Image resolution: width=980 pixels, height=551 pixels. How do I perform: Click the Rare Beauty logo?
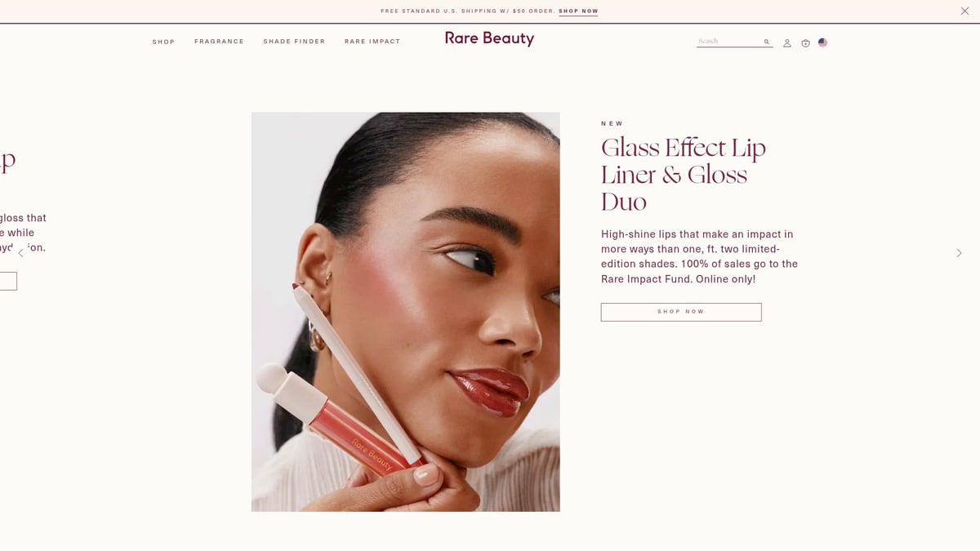(x=489, y=38)
